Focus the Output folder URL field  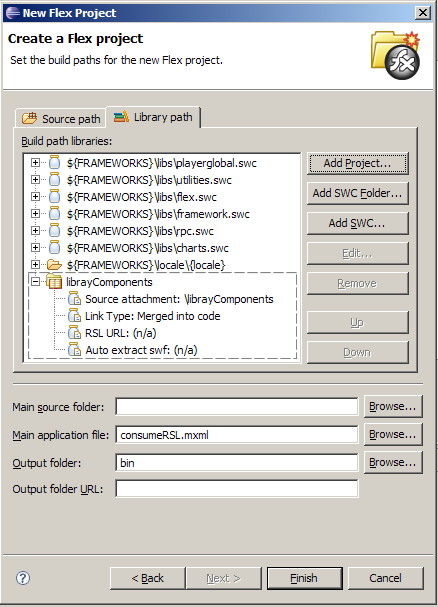[237, 489]
